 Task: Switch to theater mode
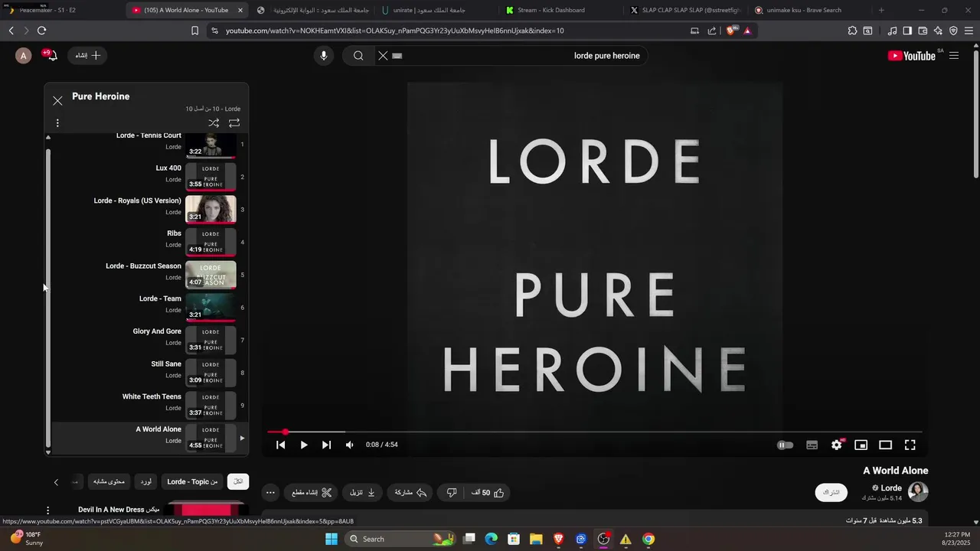point(886,445)
